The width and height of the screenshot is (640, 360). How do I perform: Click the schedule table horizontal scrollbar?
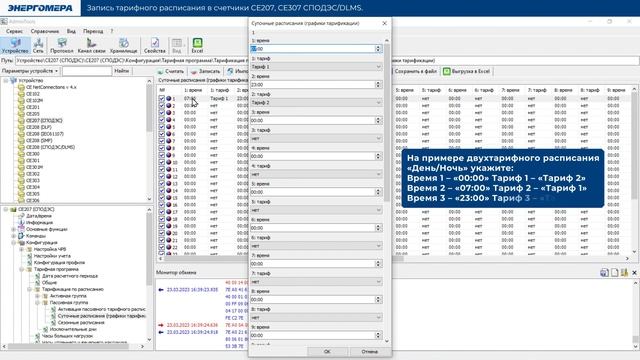click(x=283, y=258)
